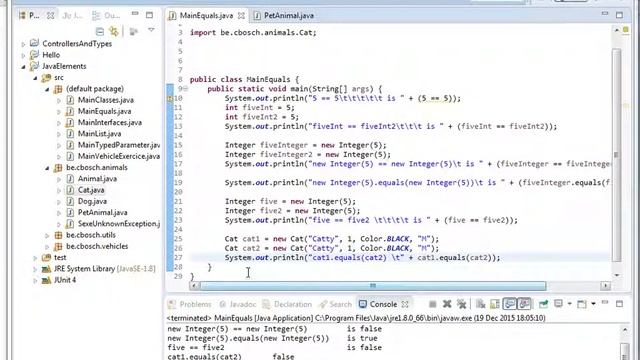Click Collapse All in Package Explorer
This screenshot has width=640, height=360.
(x=100, y=31)
